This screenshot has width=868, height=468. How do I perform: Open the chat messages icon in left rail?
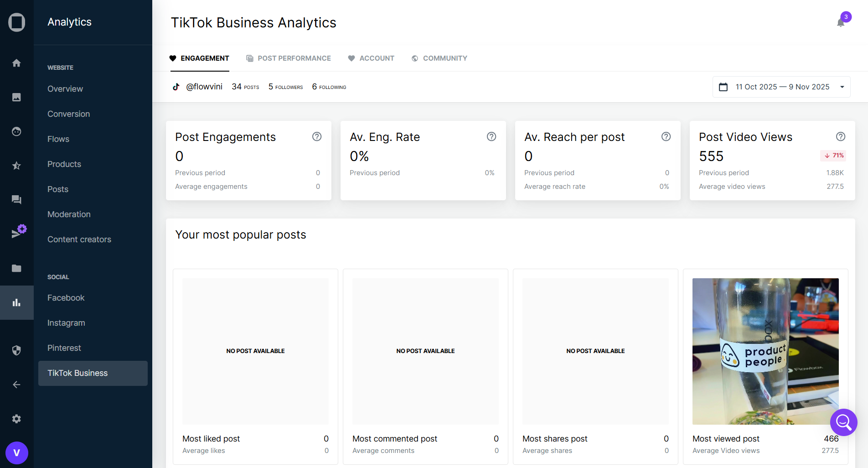16,200
